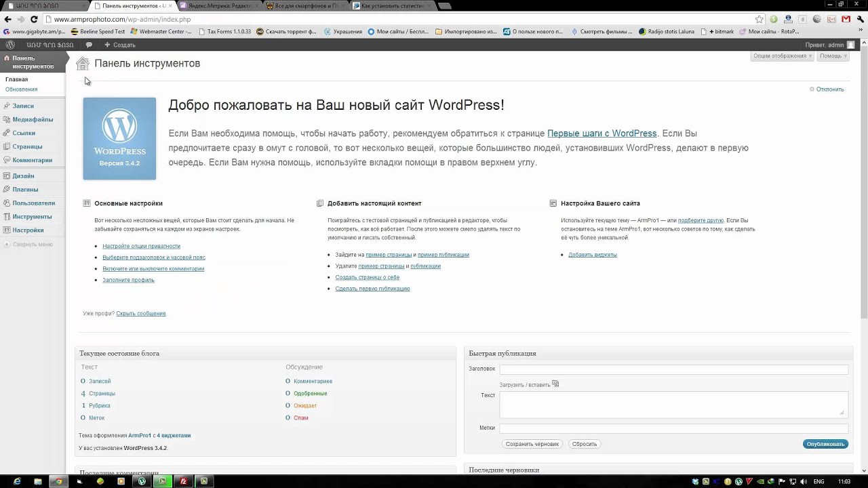Open Настройте опции приватности link

click(141, 246)
